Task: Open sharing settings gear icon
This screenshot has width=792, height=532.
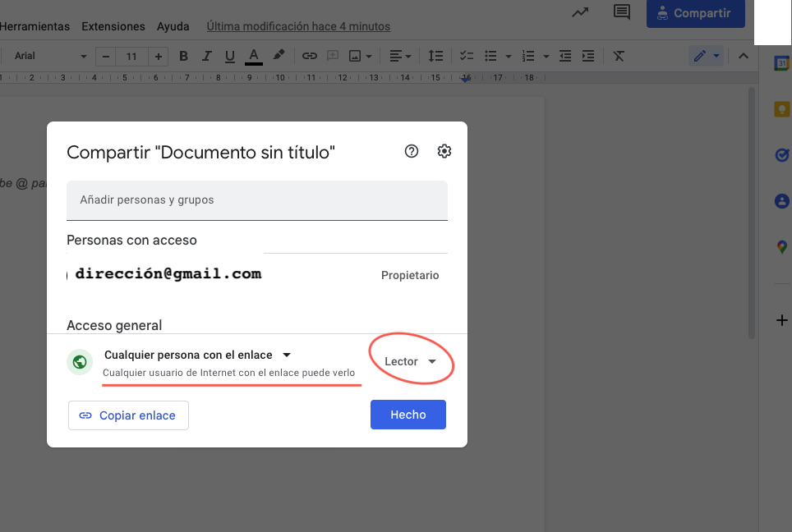Action: tap(444, 151)
